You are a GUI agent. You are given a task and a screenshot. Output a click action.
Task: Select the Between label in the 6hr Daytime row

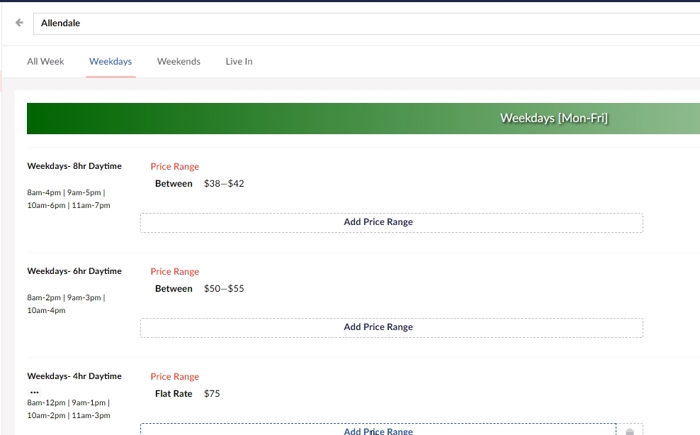[174, 289]
